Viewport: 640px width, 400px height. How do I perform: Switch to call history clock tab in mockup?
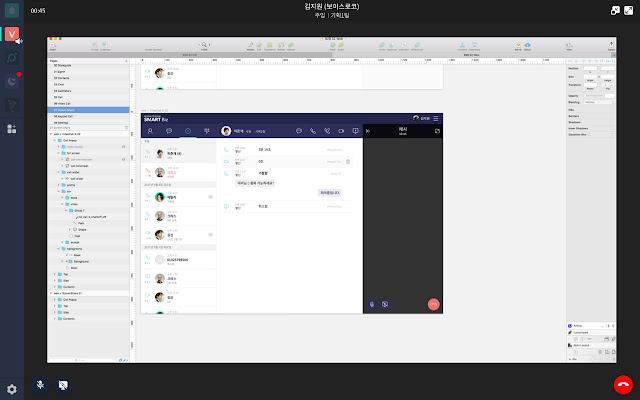188,131
